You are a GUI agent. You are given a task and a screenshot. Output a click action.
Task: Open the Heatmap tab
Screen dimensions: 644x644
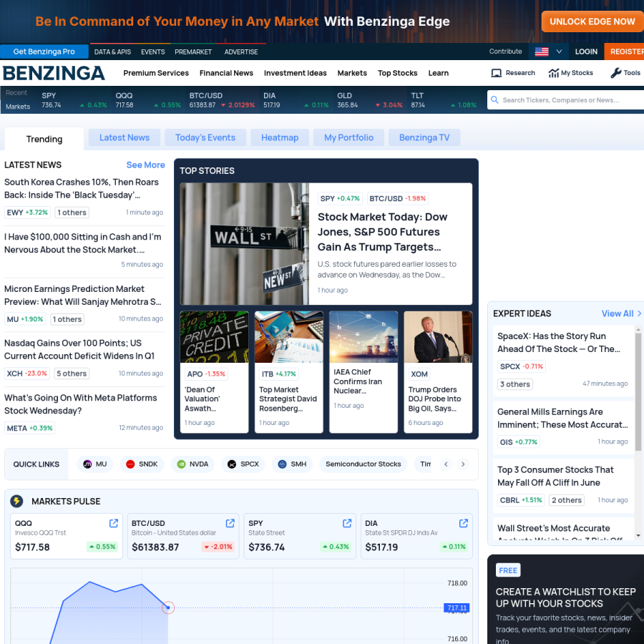click(280, 137)
